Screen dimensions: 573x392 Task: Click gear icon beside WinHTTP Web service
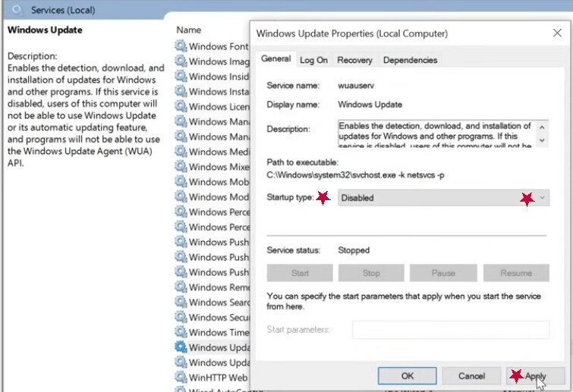[181, 377]
